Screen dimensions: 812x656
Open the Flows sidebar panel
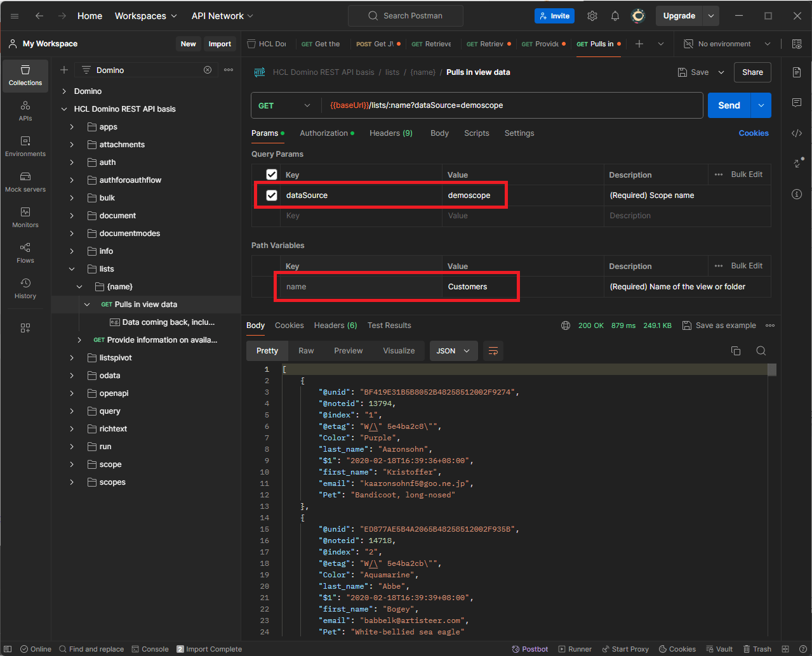click(x=25, y=253)
